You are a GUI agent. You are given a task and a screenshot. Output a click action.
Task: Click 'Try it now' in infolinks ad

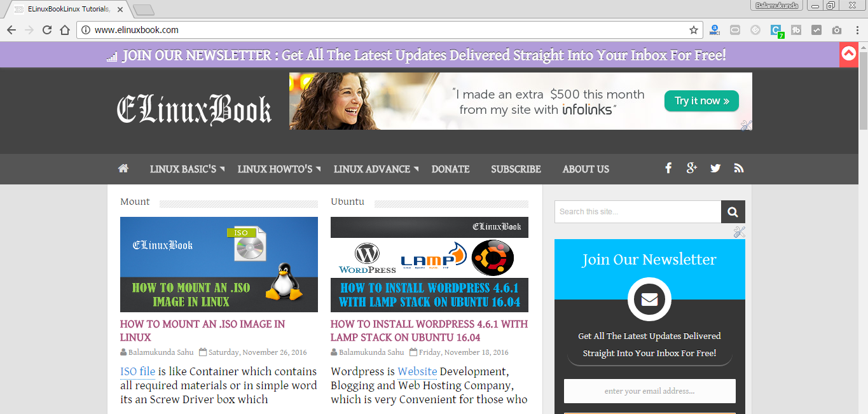point(701,100)
